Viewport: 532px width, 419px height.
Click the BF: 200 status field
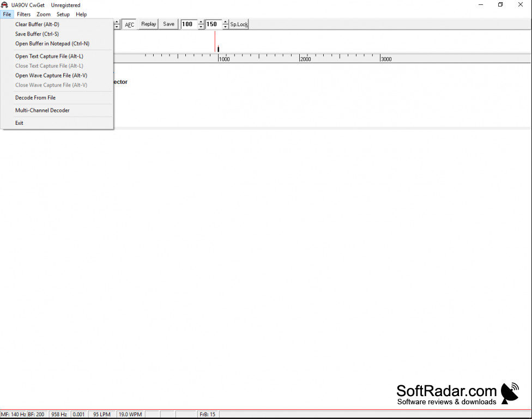(37, 414)
